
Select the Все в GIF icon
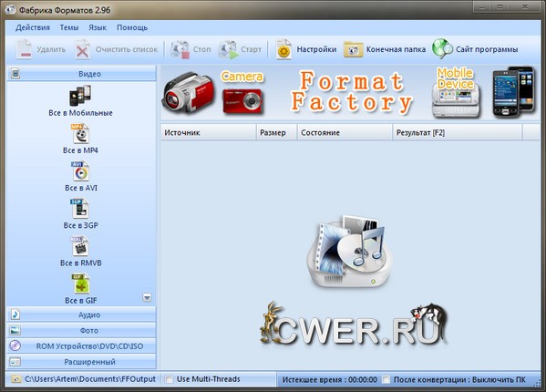tap(80, 284)
